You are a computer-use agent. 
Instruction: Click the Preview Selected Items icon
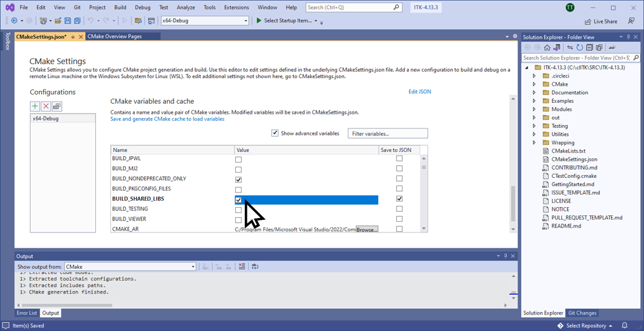click(x=612, y=48)
